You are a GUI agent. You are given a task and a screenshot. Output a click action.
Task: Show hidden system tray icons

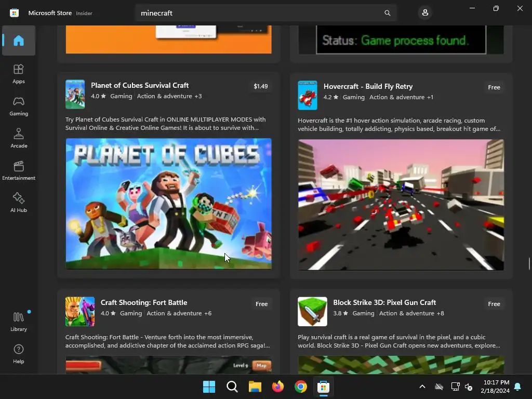422,387
